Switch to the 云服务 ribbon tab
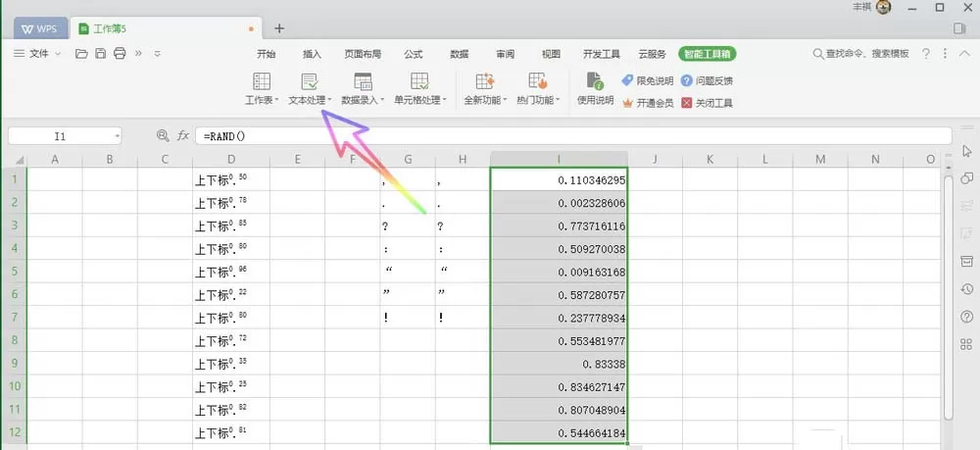980x450 pixels. point(652,54)
